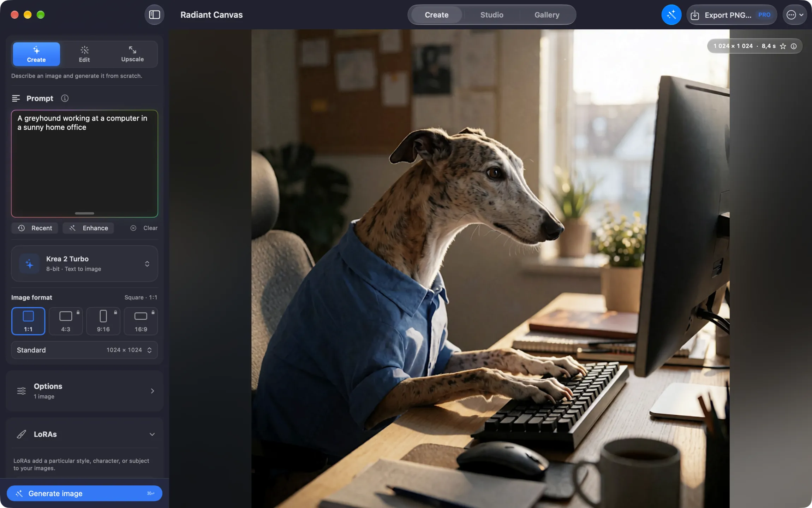The width and height of the screenshot is (812, 508).
Task: Open the Krea 2 Turbo model selector
Action: coord(84,264)
